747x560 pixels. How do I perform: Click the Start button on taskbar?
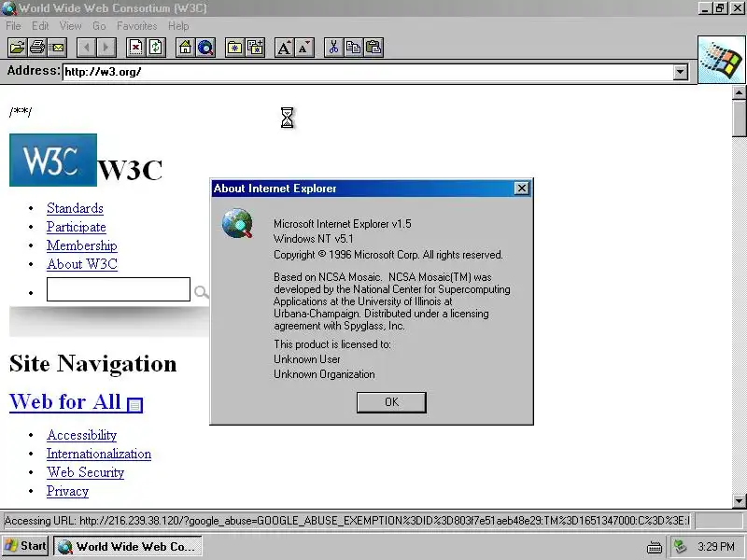25,546
